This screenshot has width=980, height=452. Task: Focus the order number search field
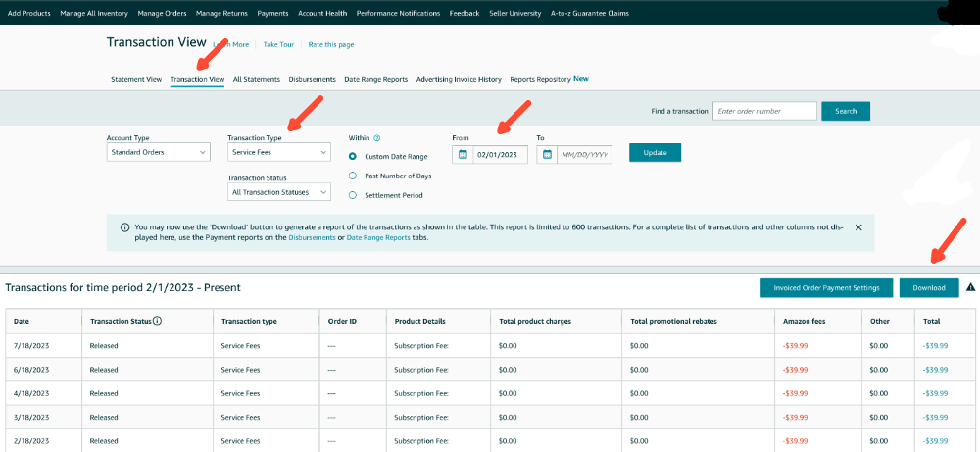click(x=765, y=111)
